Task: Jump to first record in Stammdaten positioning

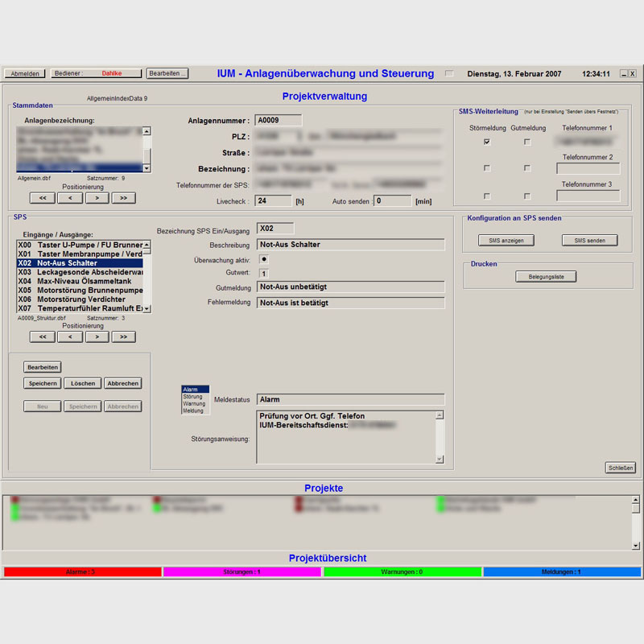Action: (42, 197)
